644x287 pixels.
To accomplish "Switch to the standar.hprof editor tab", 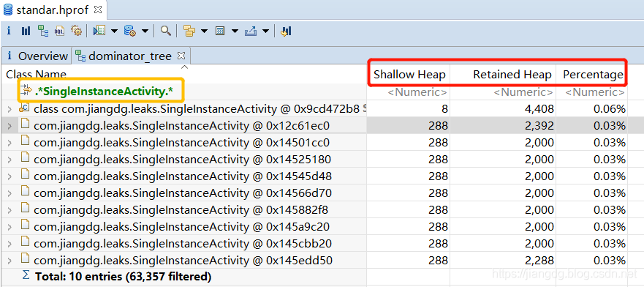I will 52,10.
